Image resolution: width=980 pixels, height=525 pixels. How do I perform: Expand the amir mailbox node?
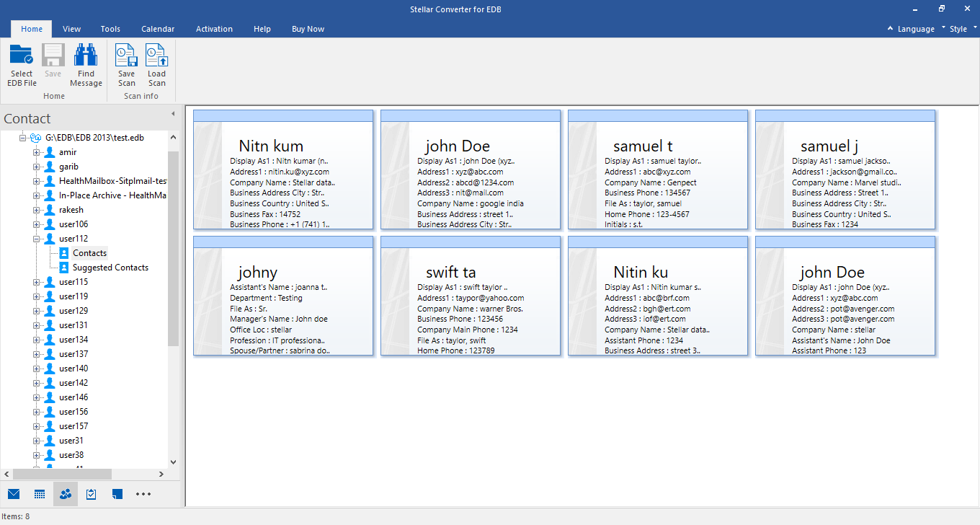click(36, 152)
